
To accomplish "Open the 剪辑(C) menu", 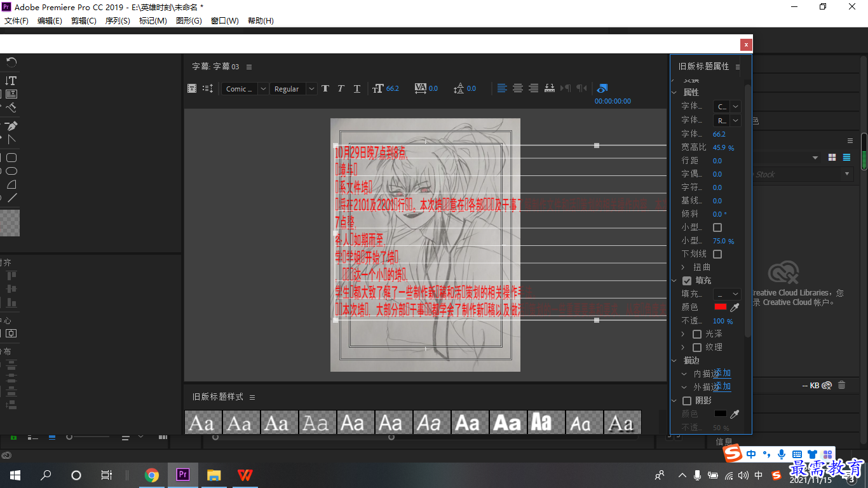I will pos(84,21).
